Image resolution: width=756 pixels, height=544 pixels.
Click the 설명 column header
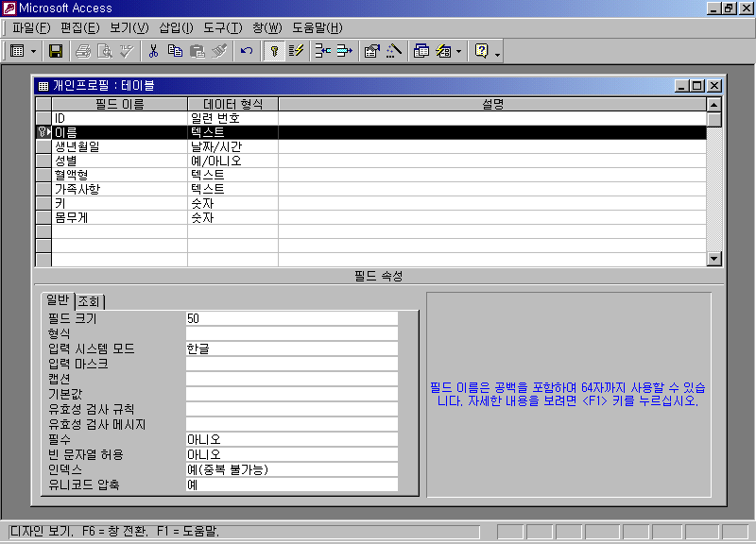[x=492, y=104]
